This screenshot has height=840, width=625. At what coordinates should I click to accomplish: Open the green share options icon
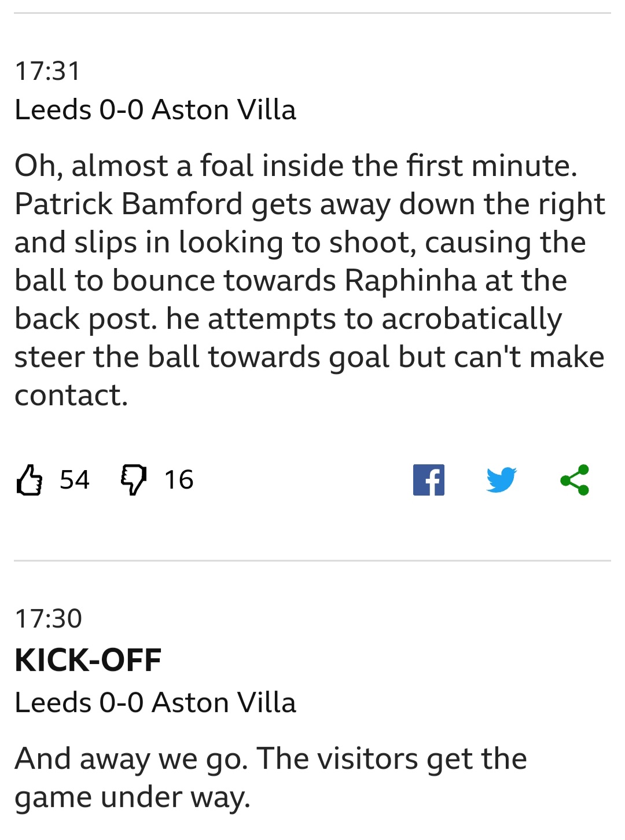point(575,480)
